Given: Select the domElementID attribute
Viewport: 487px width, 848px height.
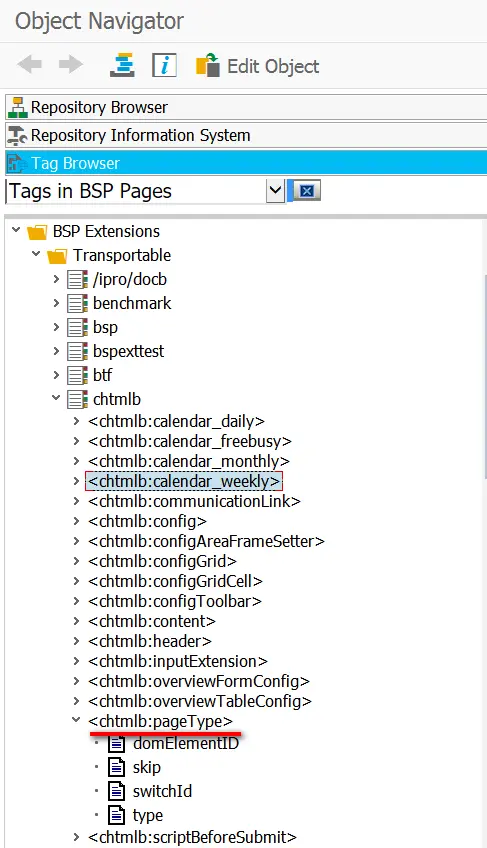Looking at the screenshot, I should [x=186, y=744].
